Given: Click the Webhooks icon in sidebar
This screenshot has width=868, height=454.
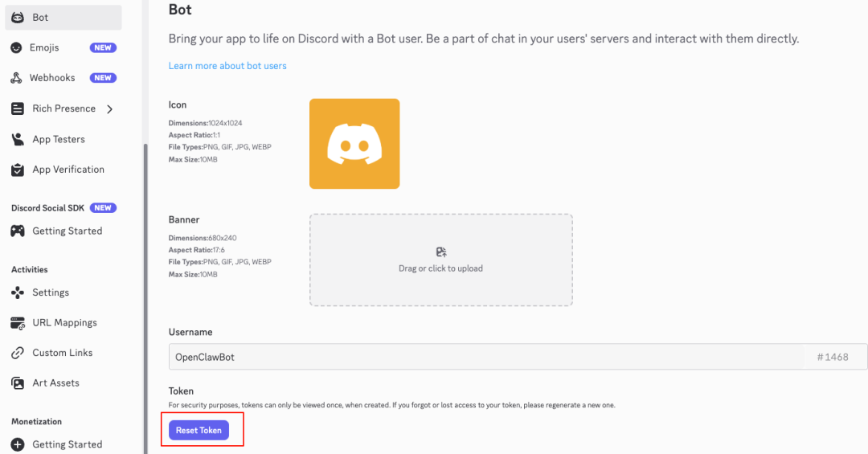Looking at the screenshot, I should tap(17, 78).
